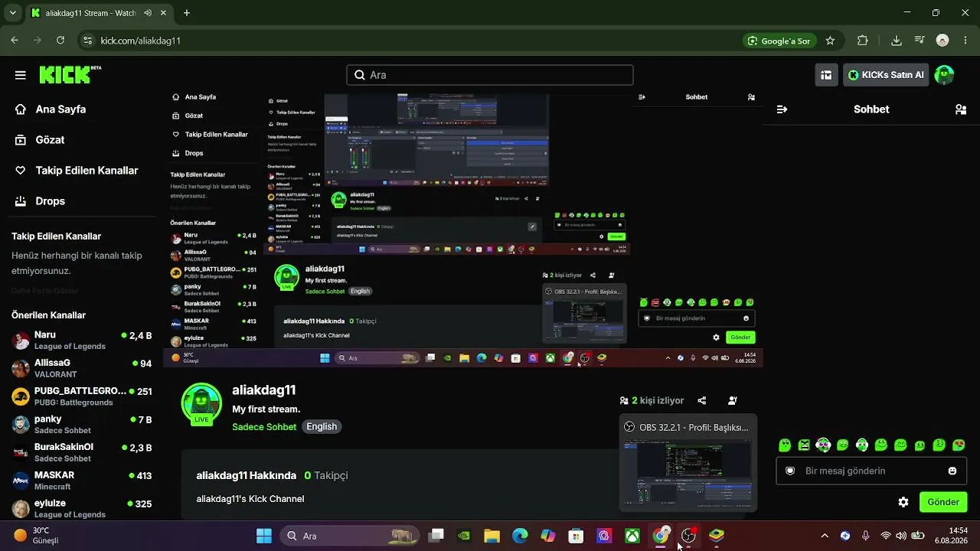
Task: Open chat settings gear
Action: pos(903,502)
